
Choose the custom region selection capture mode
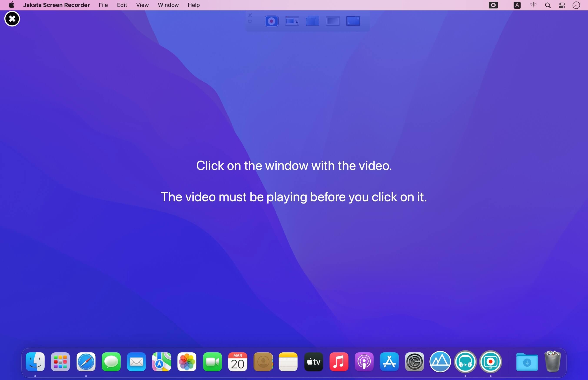click(312, 21)
